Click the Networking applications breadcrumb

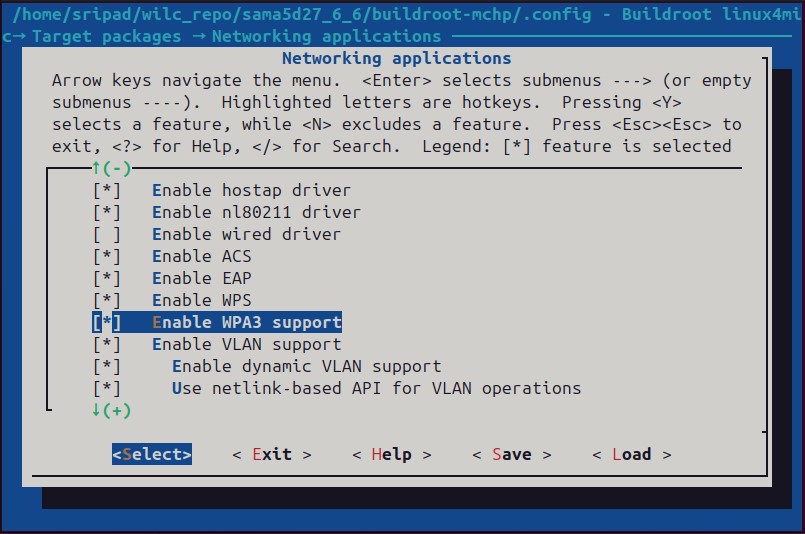click(x=326, y=37)
